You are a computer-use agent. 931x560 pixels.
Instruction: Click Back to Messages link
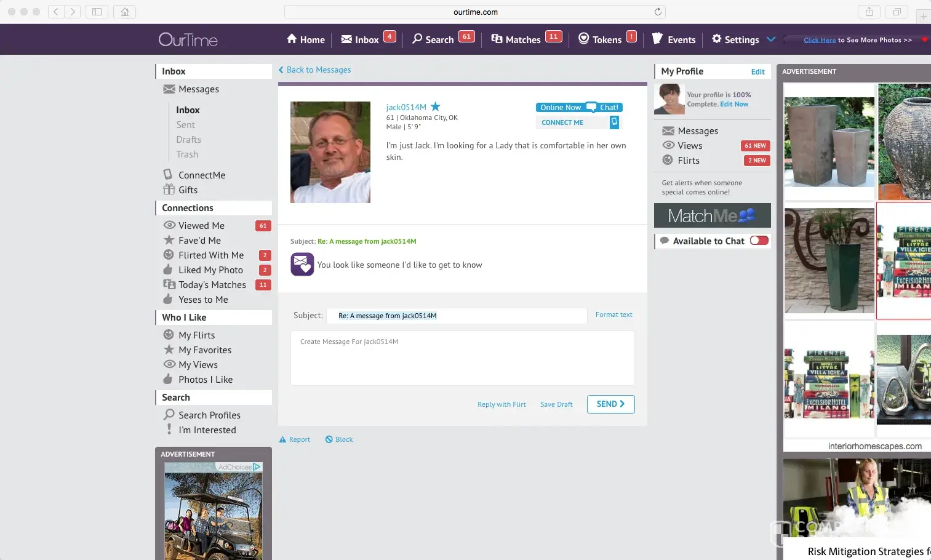[314, 70]
